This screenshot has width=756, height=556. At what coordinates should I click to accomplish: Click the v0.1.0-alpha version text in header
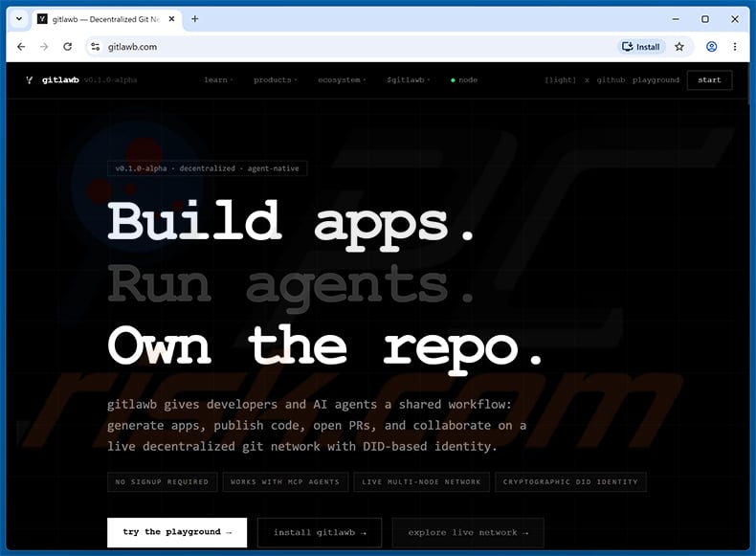[x=110, y=80]
